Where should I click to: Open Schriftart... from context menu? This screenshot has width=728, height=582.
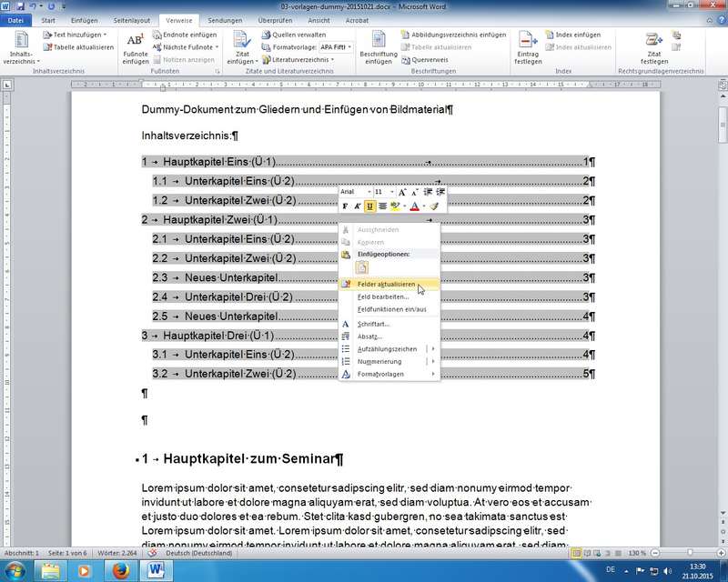pos(389,324)
